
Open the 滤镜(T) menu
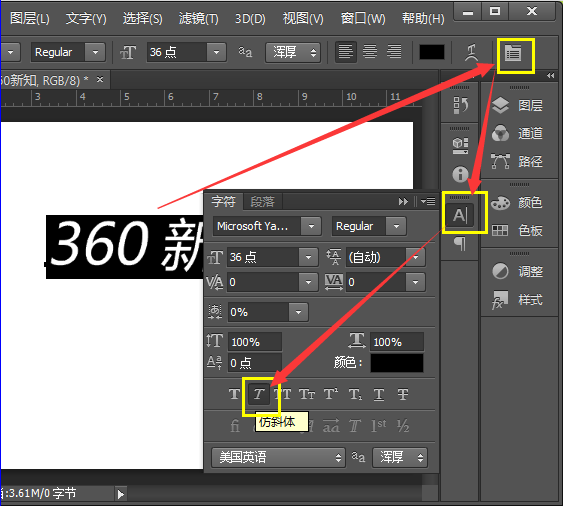(x=199, y=18)
